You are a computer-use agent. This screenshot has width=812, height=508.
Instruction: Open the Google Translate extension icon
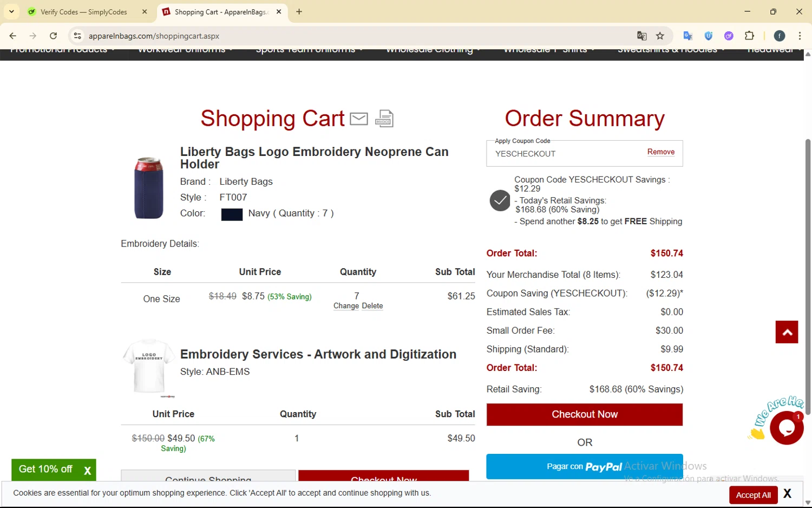pos(688,36)
